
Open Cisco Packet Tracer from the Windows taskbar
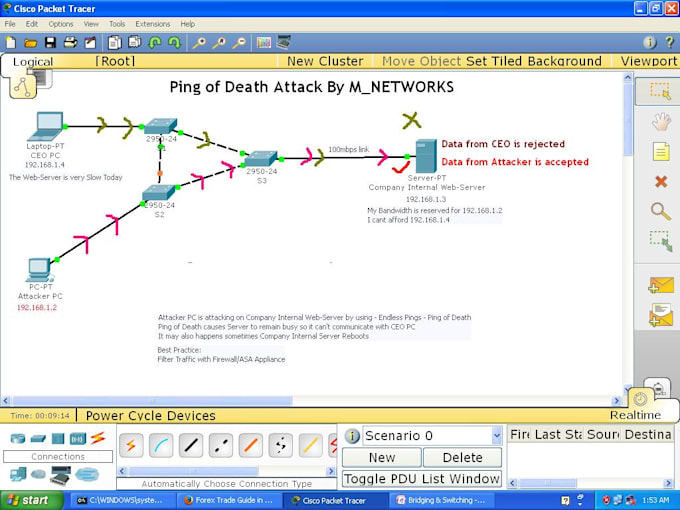coord(334,500)
